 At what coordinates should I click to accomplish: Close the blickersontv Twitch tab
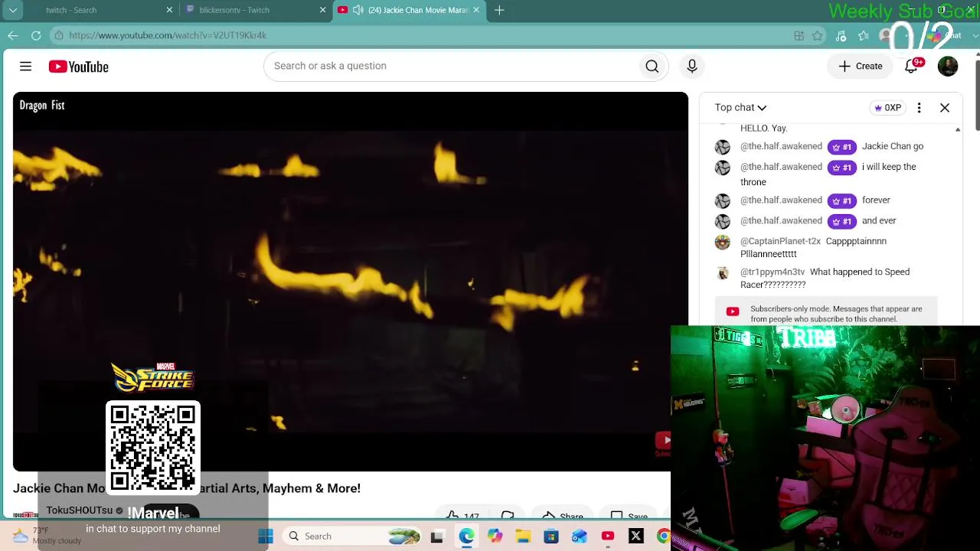[322, 10]
